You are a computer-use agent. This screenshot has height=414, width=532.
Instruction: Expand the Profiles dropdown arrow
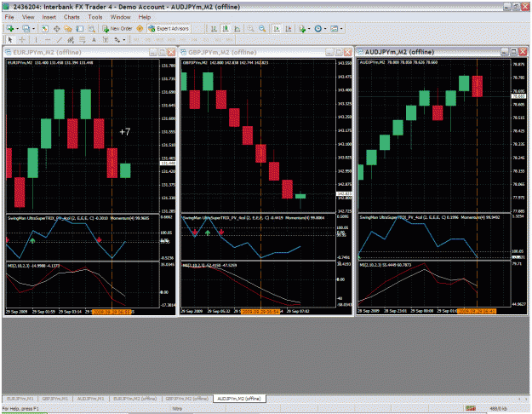click(x=33, y=29)
